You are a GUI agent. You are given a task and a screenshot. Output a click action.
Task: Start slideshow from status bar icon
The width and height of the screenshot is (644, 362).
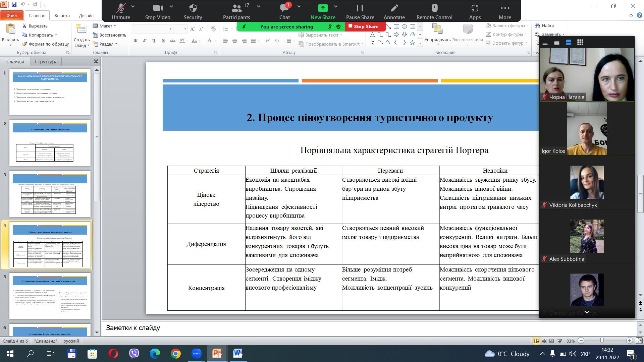tap(559, 341)
